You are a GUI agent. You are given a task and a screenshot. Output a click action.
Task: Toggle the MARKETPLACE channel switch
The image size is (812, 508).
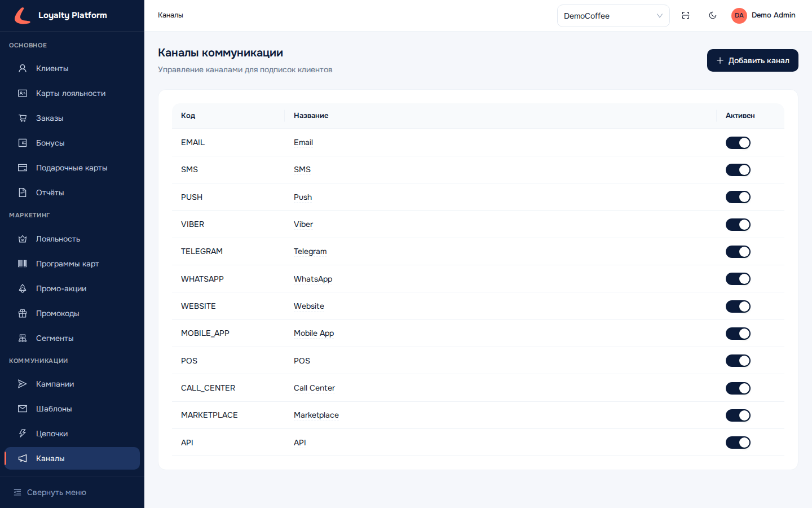pos(738,415)
